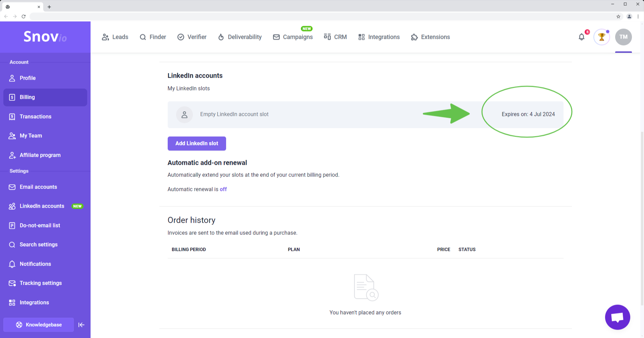Click the trophy achievements icon
Screen dimensions: 644x338
[601, 37]
